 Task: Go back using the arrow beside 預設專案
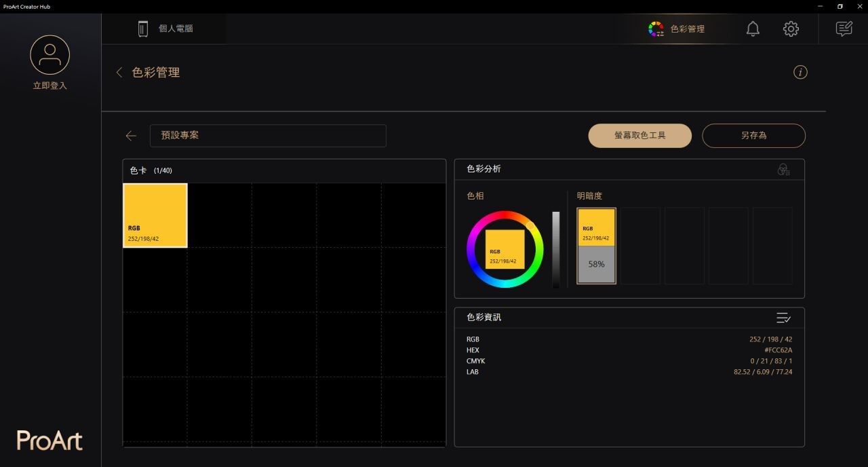[131, 136]
